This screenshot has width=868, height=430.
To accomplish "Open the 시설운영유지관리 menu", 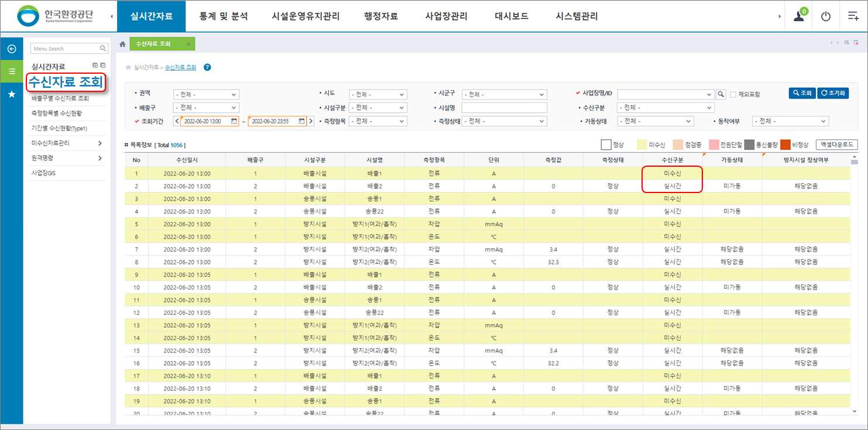I will point(306,16).
